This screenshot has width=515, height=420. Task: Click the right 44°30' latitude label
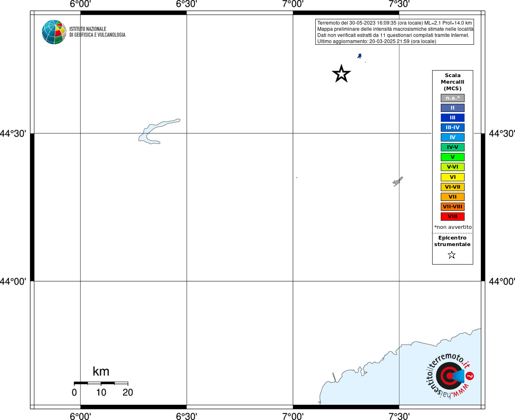point(502,134)
